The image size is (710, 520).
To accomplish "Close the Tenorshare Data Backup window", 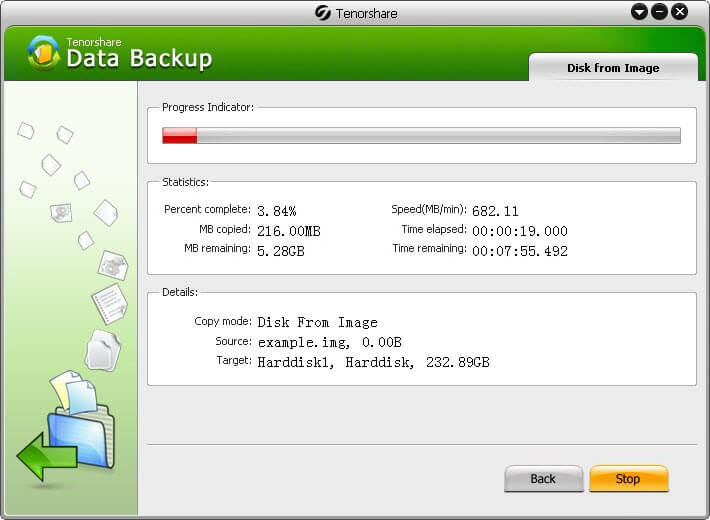I will (x=680, y=12).
